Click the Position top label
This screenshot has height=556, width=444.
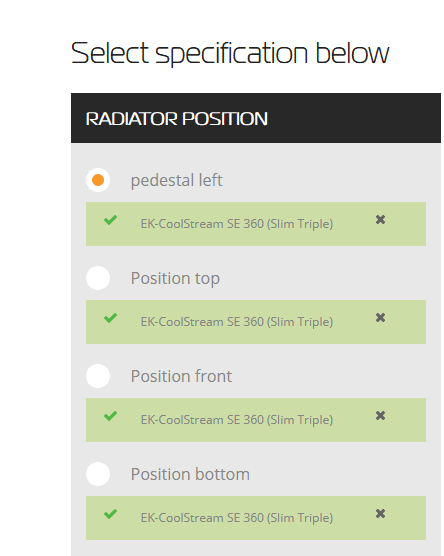[175, 278]
